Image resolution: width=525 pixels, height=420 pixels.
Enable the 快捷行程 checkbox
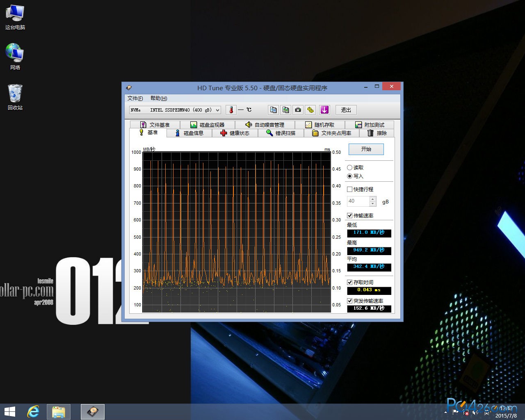click(x=350, y=189)
